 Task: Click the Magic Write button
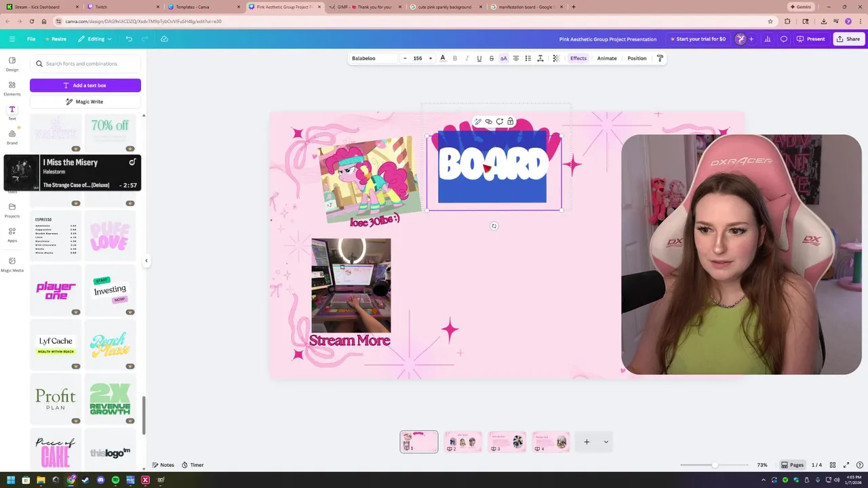(85, 102)
